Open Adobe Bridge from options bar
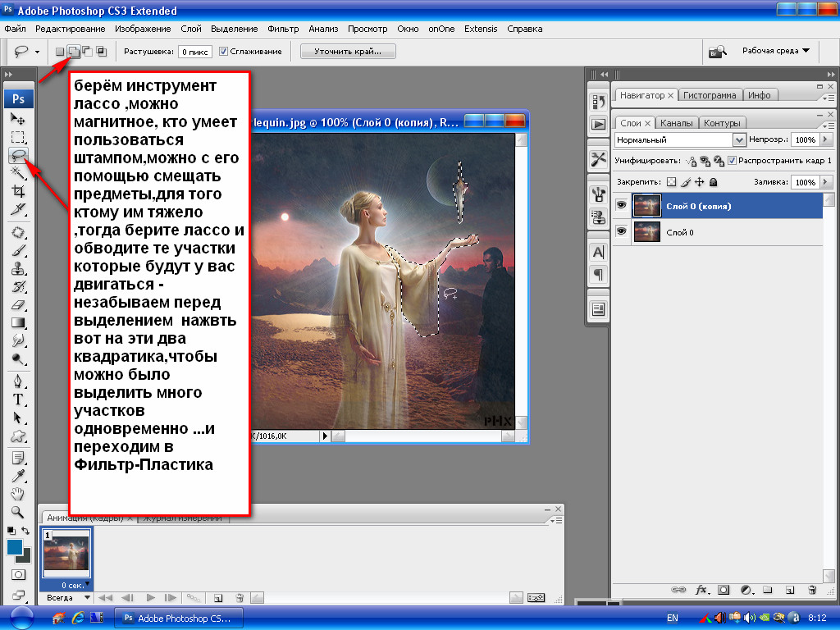This screenshot has width=840, height=630. pyautogui.click(x=717, y=52)
